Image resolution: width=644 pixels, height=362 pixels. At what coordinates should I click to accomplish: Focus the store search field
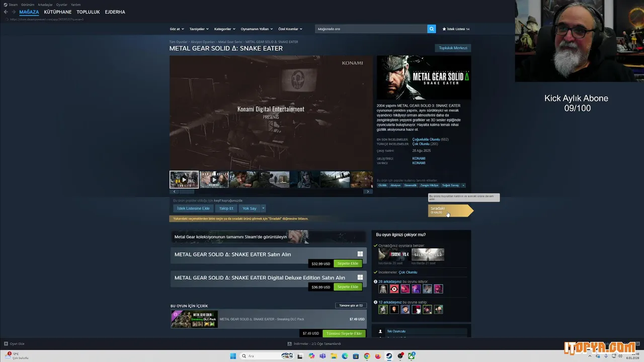tap(371, 29)
